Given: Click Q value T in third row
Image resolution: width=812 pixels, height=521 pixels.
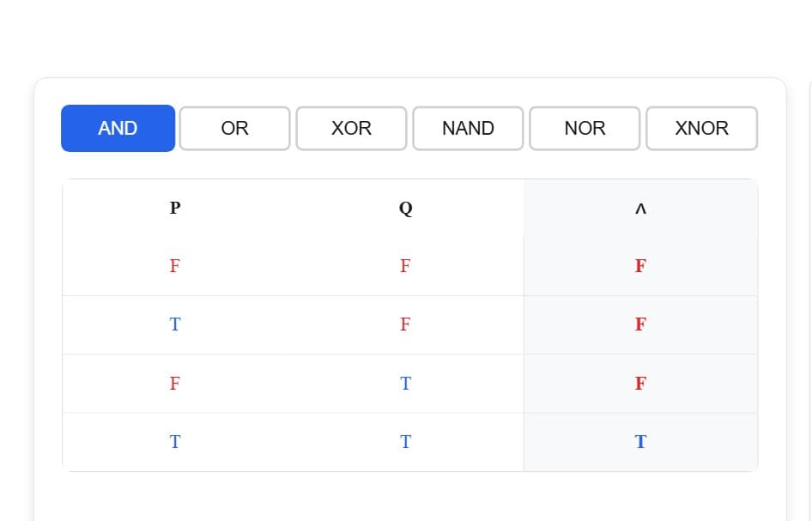Looking at the screenshot, I should pos(405,383).
